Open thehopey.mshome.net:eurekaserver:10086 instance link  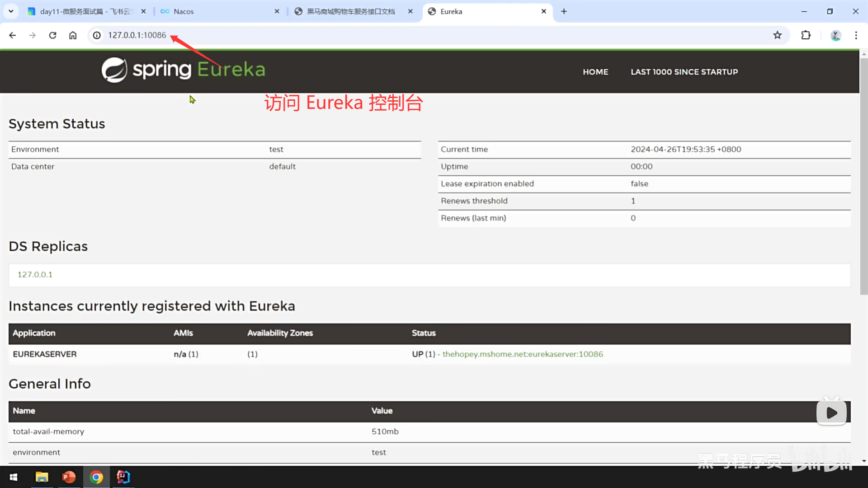pyautogui.click(x=523, y=354)
